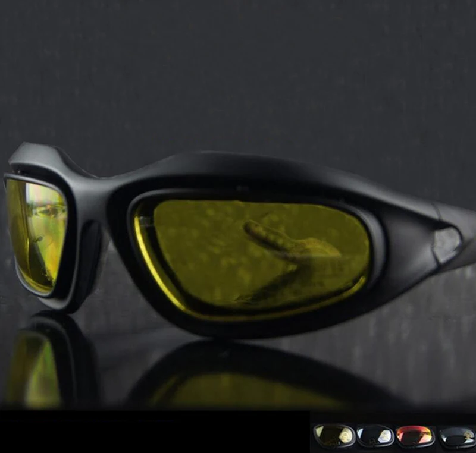Viewport: 476px width, 453px height.
Task: Select the yellow lens thumbnail
Action: coord(334,435)
